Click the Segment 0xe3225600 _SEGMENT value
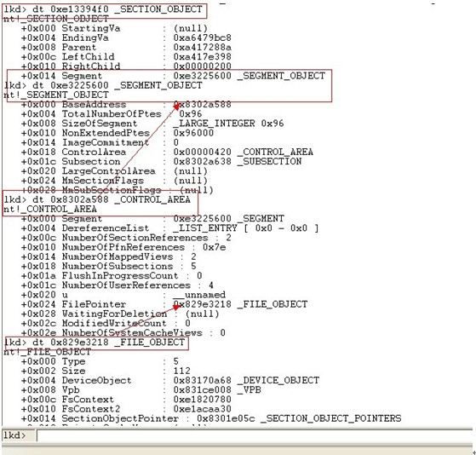 click(x=228, y=219)
